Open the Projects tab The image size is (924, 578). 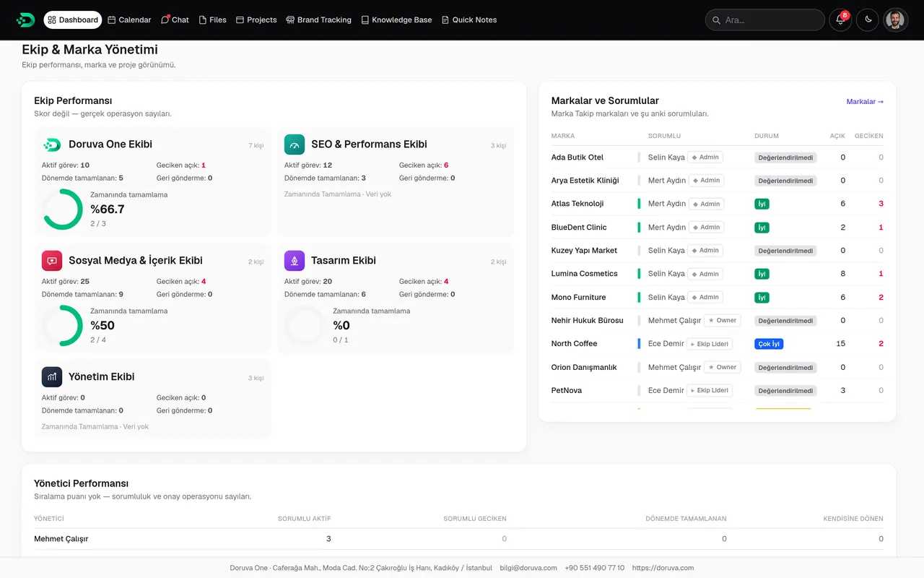coord(256,20)
